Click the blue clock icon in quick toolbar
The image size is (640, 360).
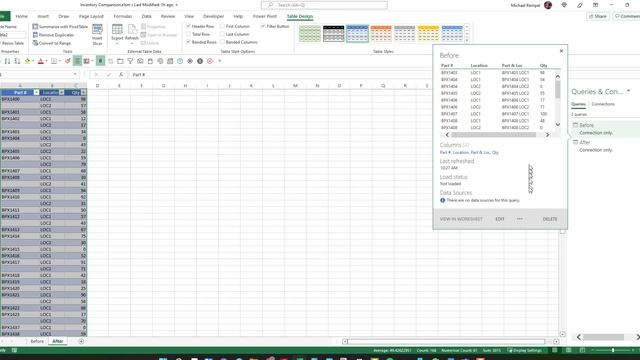pyautogui.click(x=180, y=61)
